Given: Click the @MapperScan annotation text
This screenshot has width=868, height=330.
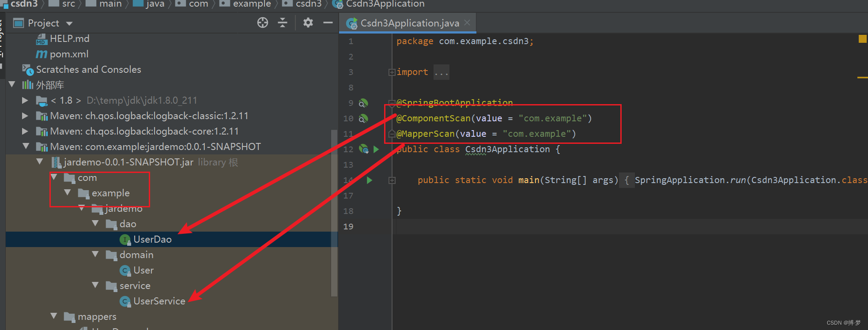Looking at the screenshot, I should point(426,134).
